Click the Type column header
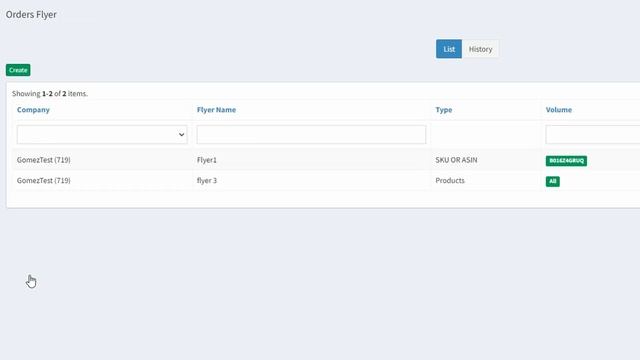The image size is (640, 360). [x=443, y=110]
